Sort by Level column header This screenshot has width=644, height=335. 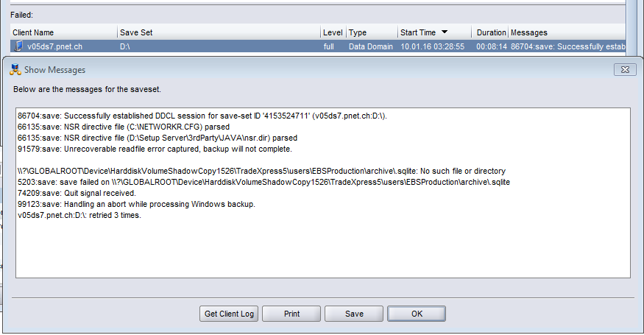coord(333,32)
